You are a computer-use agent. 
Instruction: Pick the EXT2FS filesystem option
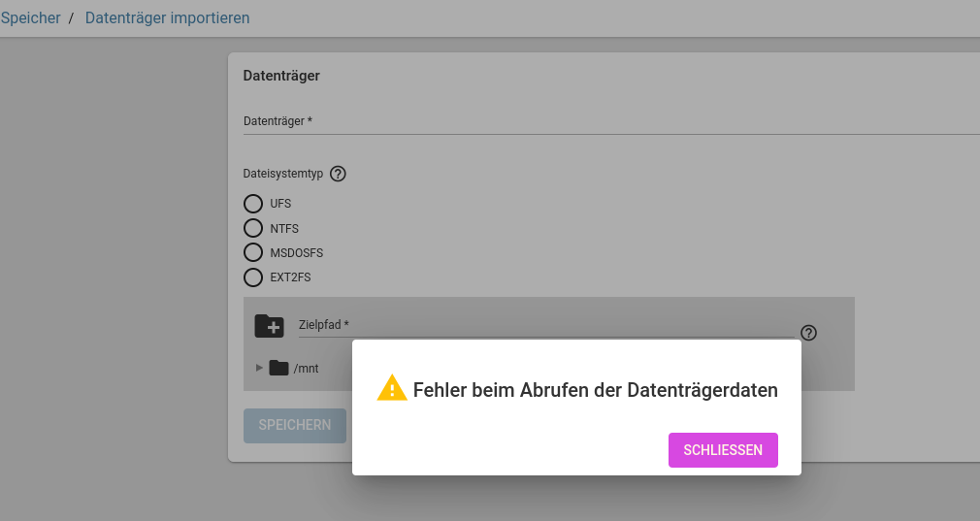coord(253,277)
